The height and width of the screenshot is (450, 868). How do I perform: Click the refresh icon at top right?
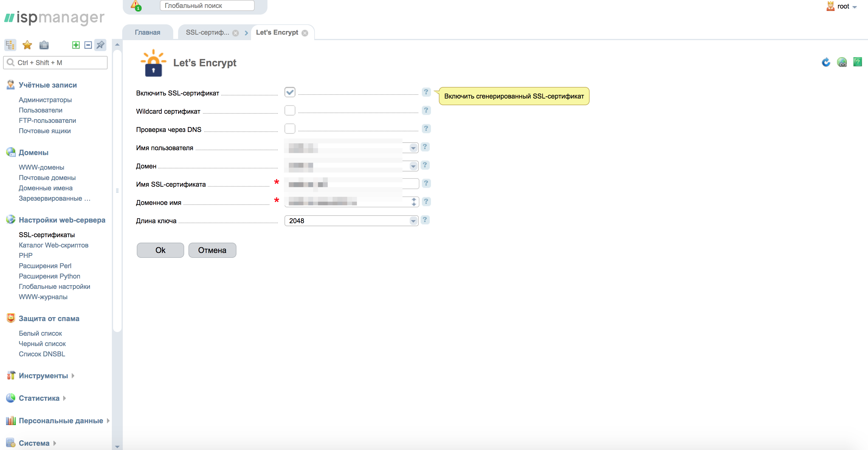(x=825, y=62)
